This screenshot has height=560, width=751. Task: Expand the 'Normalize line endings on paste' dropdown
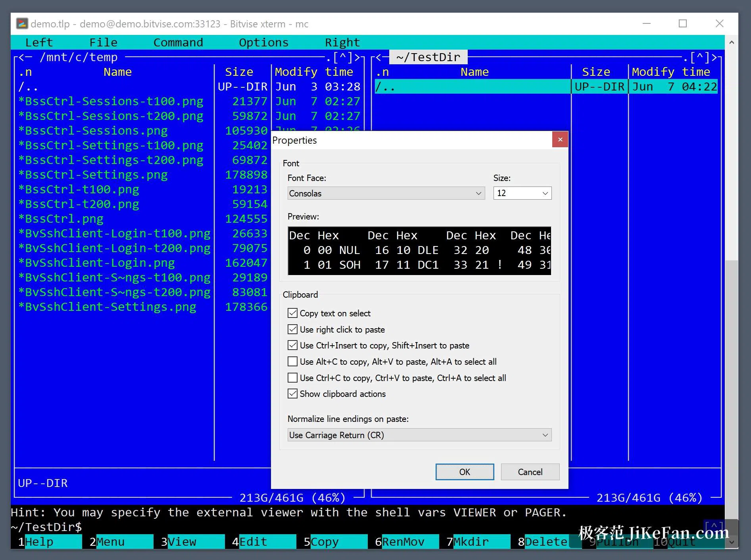point(419,435)
